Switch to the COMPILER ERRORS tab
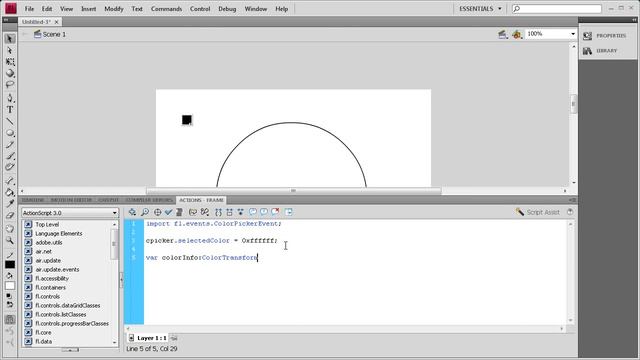 (149, 200)
